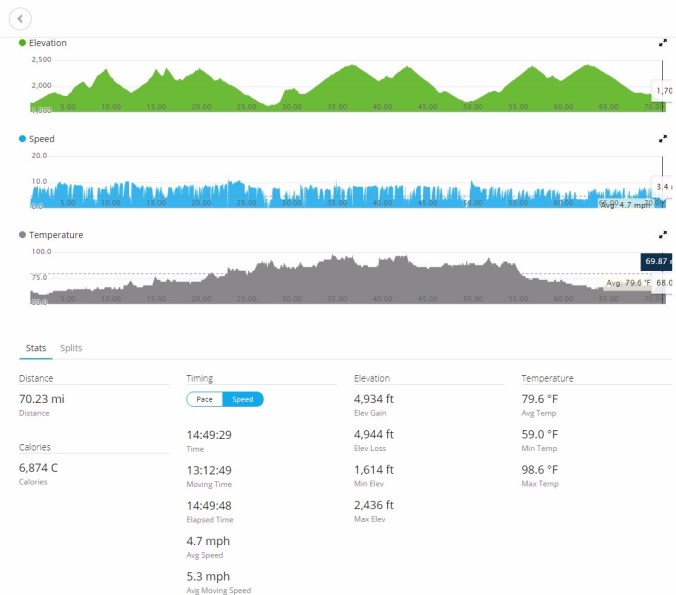Select the Speed option in Timing
Screen dimensions: 676x595
[x=243, y=399]
